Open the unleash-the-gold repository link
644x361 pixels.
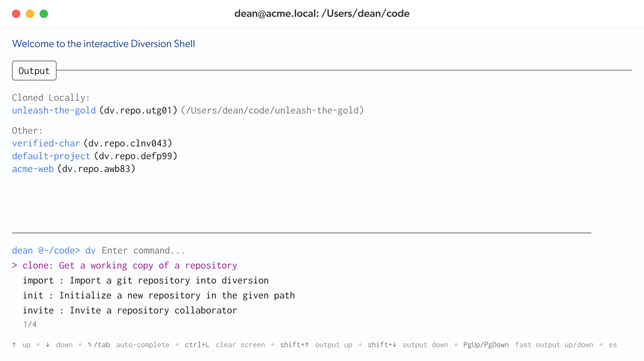tap(54, 110)
